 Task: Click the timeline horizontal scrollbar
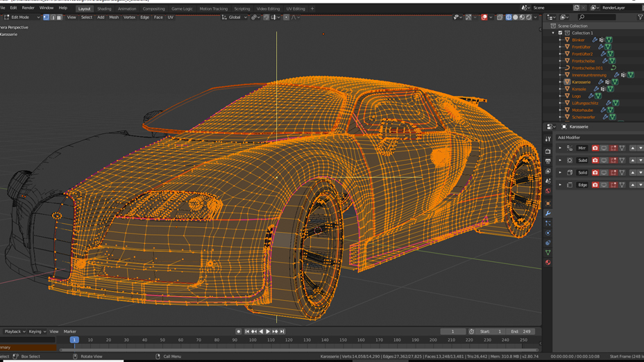[x=299, y=350]
